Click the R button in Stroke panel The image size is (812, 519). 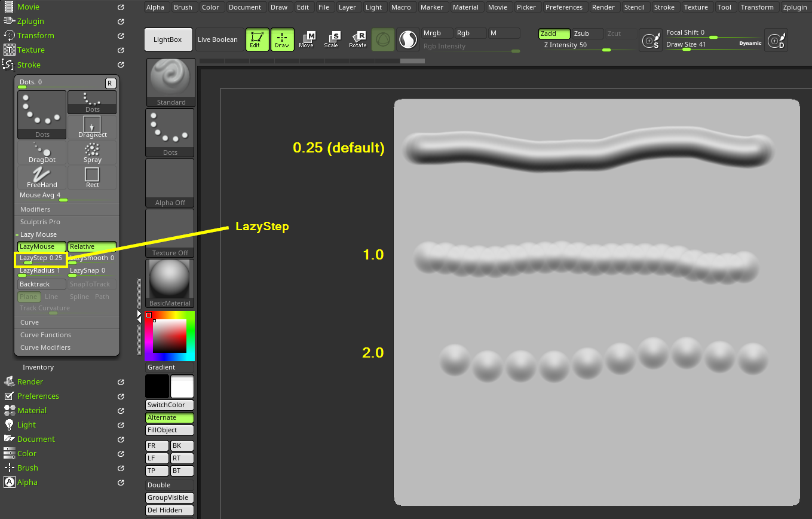click(110, 83)
